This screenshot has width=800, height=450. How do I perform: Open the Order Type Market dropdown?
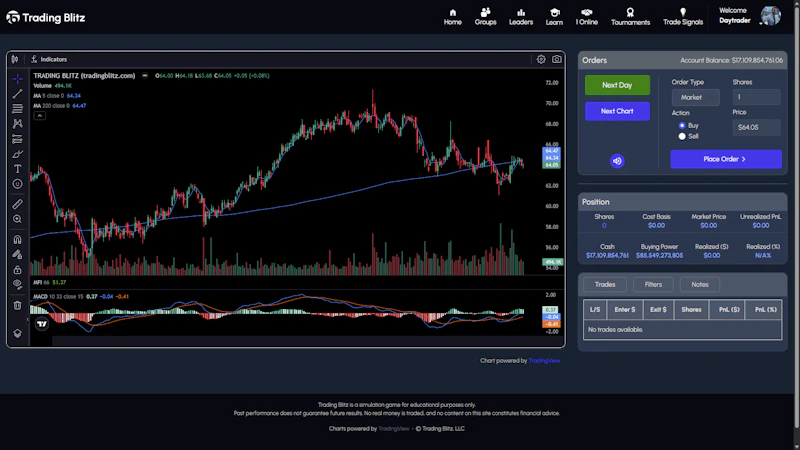pyautogui.click(x=695, y=97)
